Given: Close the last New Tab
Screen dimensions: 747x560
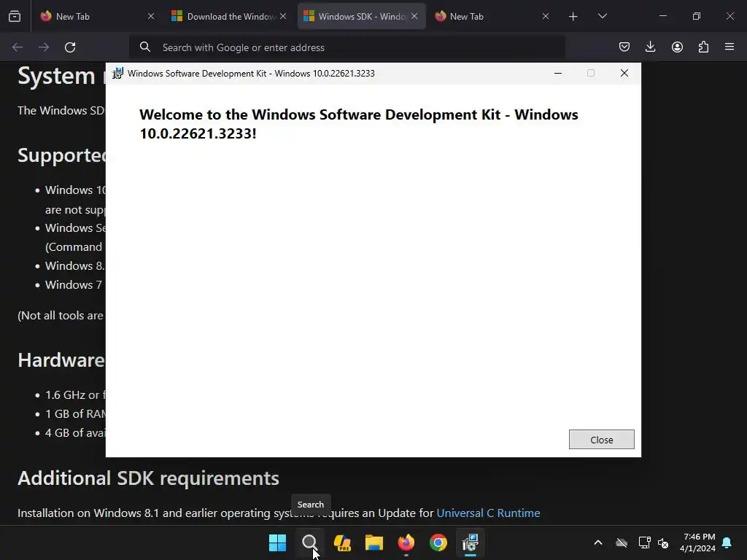Looking at the screenshot, I should click(546, 16).
